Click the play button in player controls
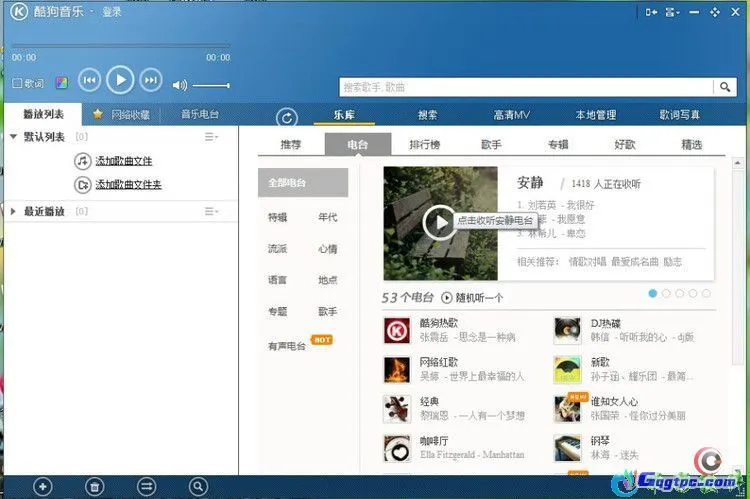The width and height of the screenshot is (750, 499). (120, 80)
